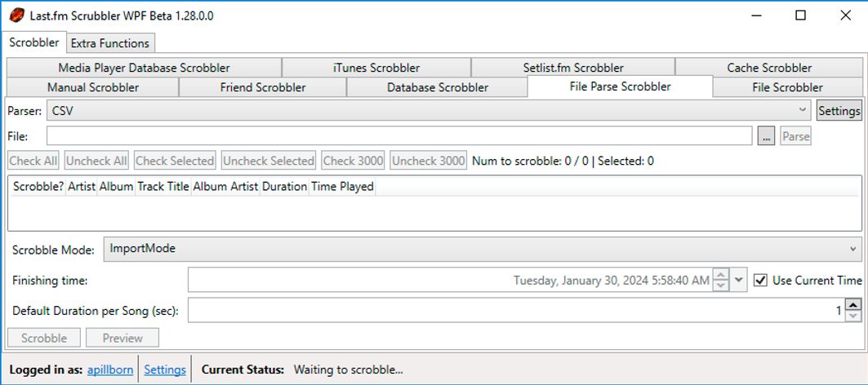The height and width of the screenshot is (385, 868).
Task: Increase Default Duration per Song value
Action: (854, 305)
